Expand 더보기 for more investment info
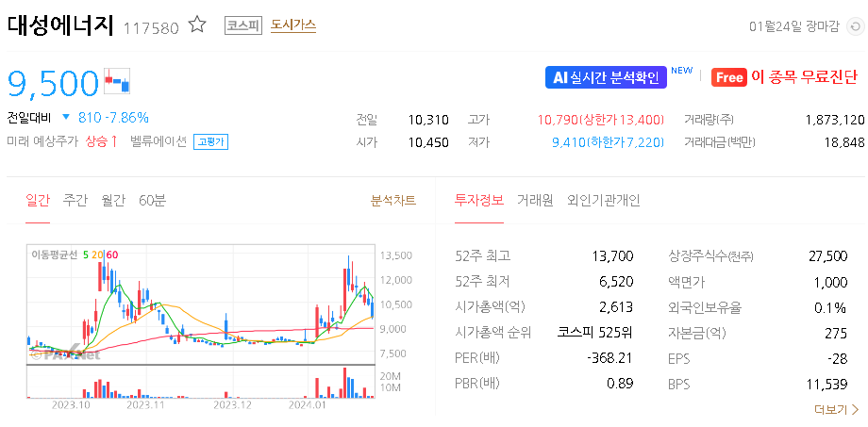The width and height of the screenshot is (868, 427). point(836,410)
